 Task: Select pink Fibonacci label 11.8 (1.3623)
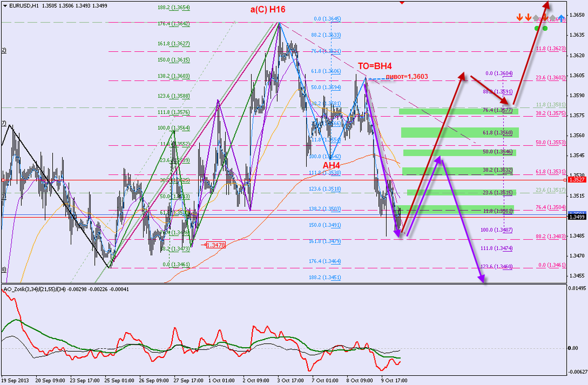coord(551,49)
